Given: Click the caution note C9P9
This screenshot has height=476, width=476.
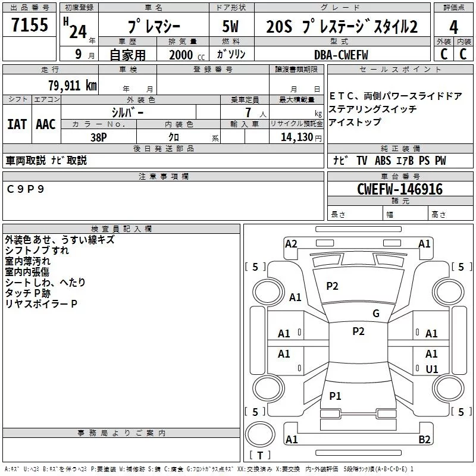Looking at the screenshot, I should click(26, 189).
